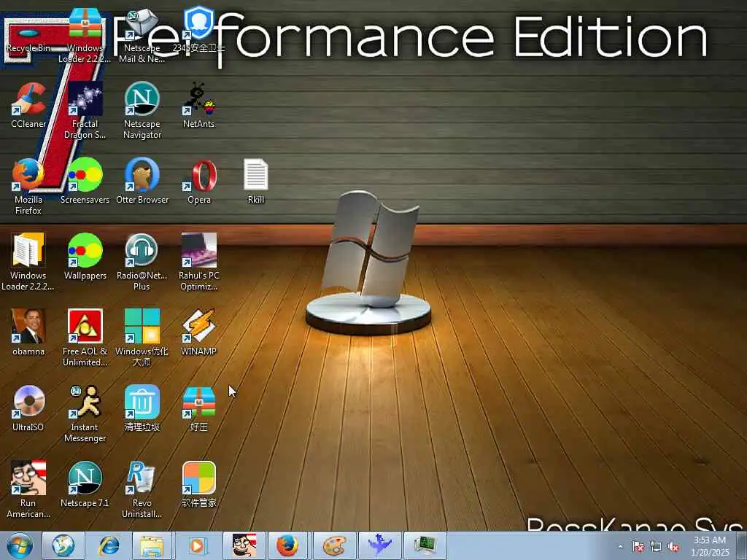The image size is (747, 560).
Task: Launch Instant Messenger shortcut
Action: tap(85, 414)
